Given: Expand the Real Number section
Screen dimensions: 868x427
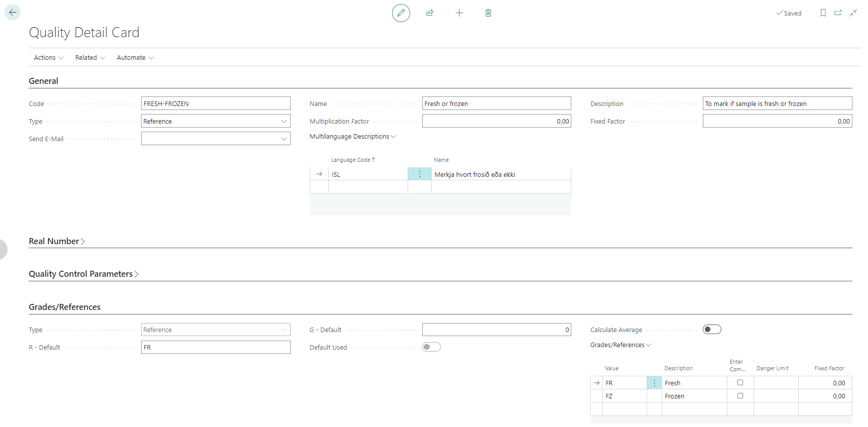Looking at the screenshot, I should click(x=57, y=242).
